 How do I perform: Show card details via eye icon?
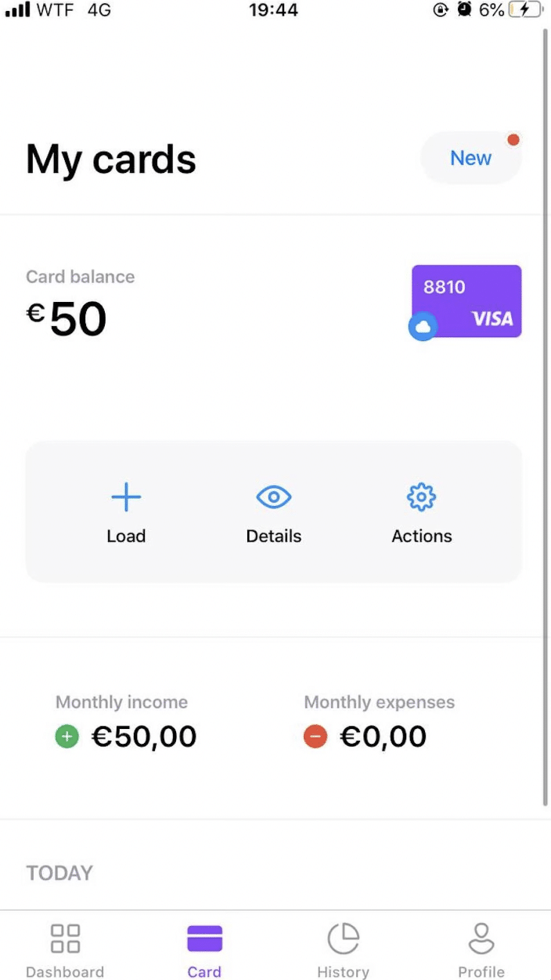(274, 497)
